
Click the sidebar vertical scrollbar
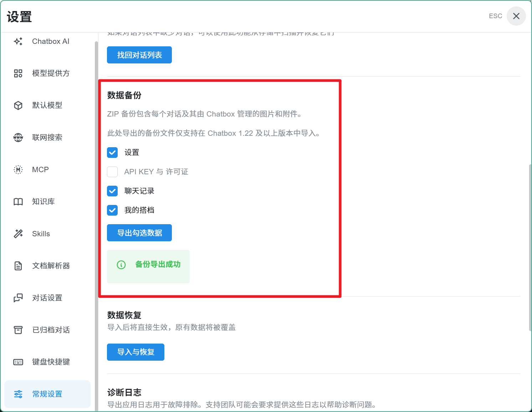click(x=96, y=226)
